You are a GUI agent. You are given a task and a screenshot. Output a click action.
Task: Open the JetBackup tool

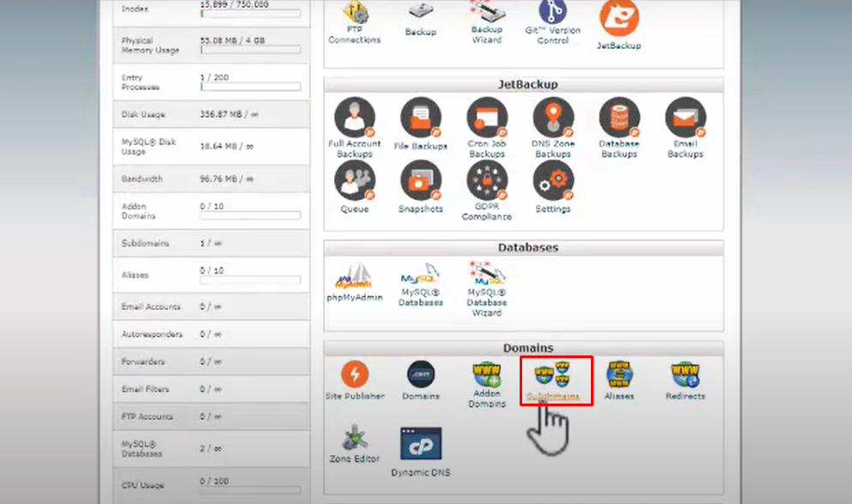(620, 21)
